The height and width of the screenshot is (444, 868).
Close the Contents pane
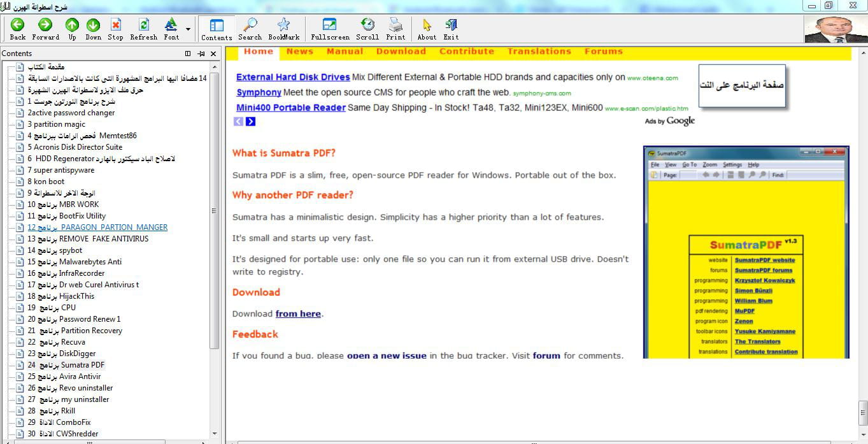[215, 54]
